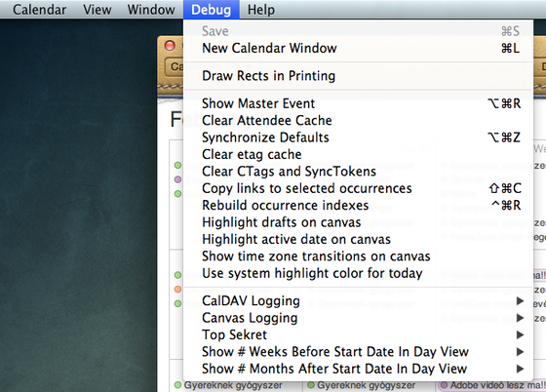Viewport: 546px width, 392px height.
Task: Select New Calendar Window menu item
Action: 358,48
